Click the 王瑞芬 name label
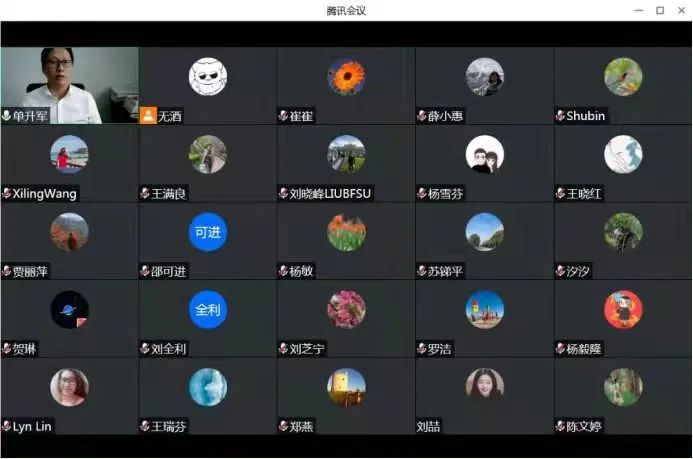 pos(168,426)
